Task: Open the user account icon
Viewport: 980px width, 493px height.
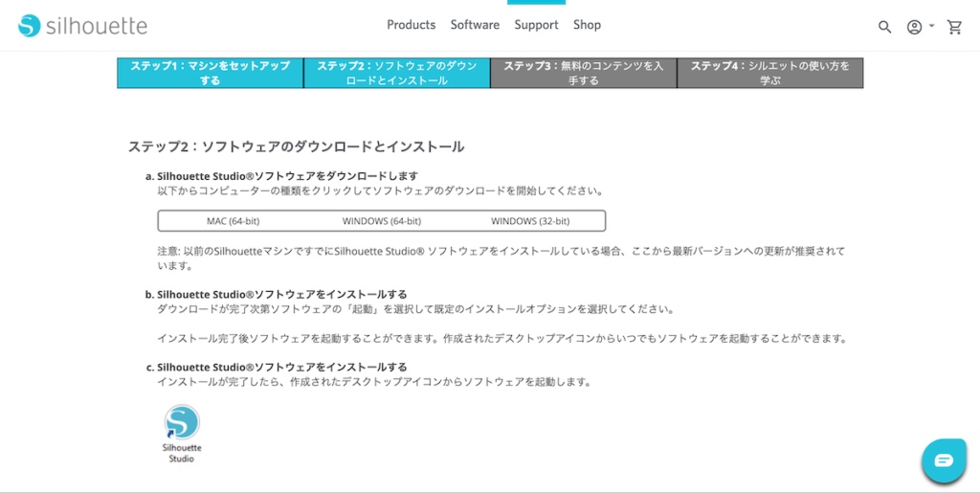Action: coord(914,27)
